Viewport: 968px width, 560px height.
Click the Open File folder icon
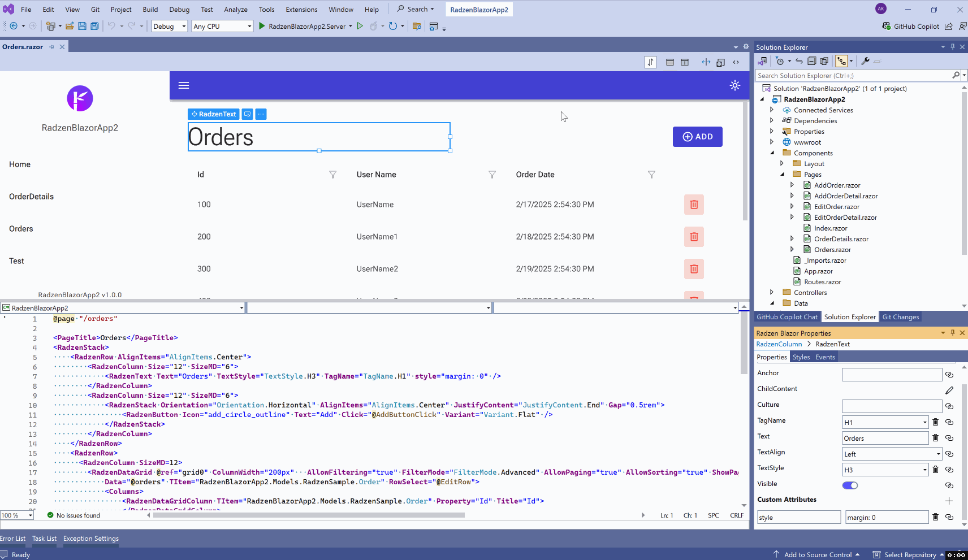click(70, 26)
